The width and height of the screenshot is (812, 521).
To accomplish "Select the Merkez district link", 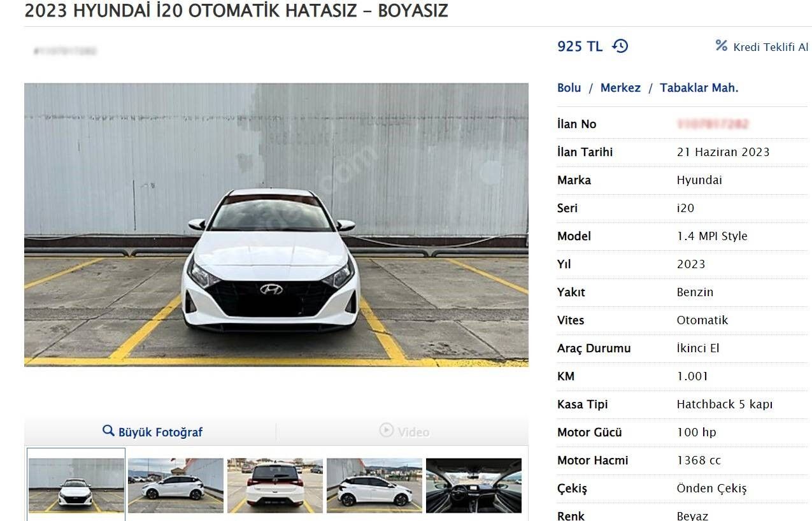I will [620, 88].
